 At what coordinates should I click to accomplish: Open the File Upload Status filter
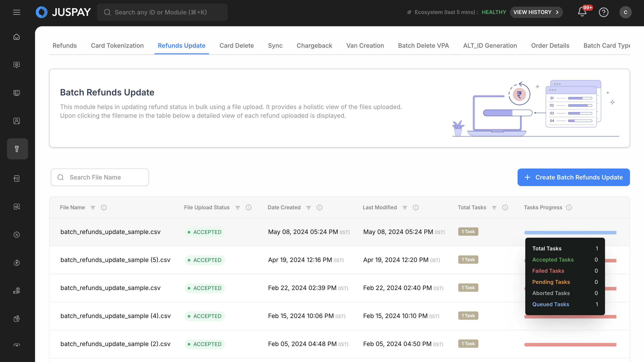click(237, 207)
